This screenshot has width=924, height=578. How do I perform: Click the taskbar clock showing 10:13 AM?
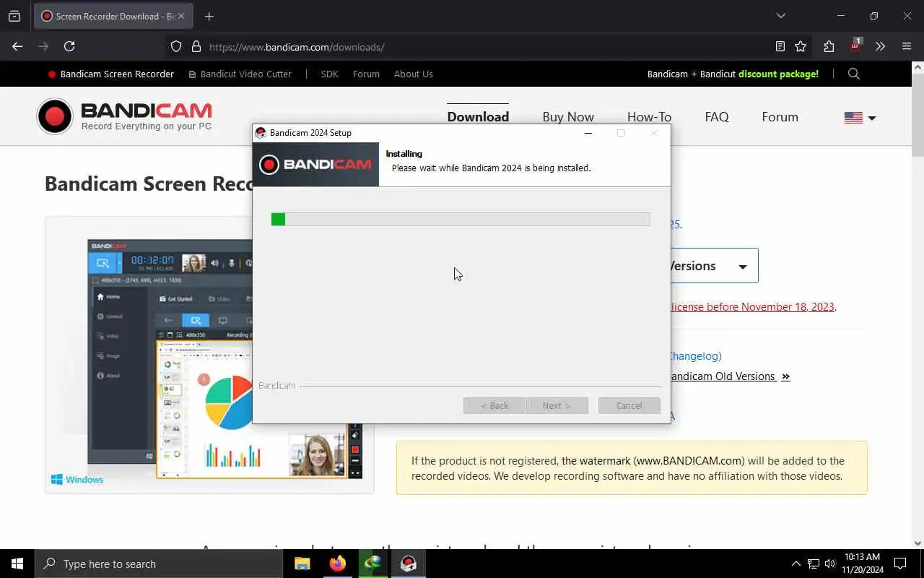[x=862, y=564]
